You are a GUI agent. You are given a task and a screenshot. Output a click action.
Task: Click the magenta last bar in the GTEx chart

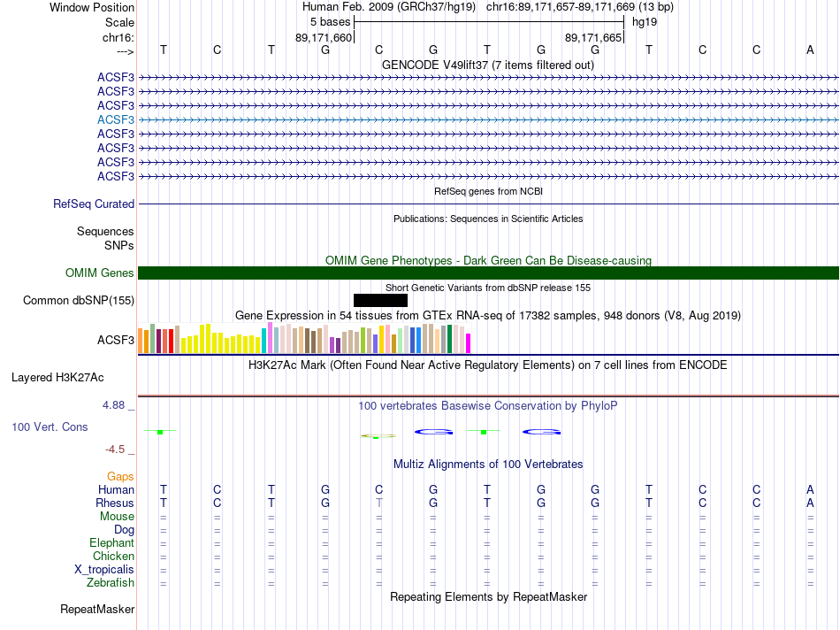[x=469, y=343]
